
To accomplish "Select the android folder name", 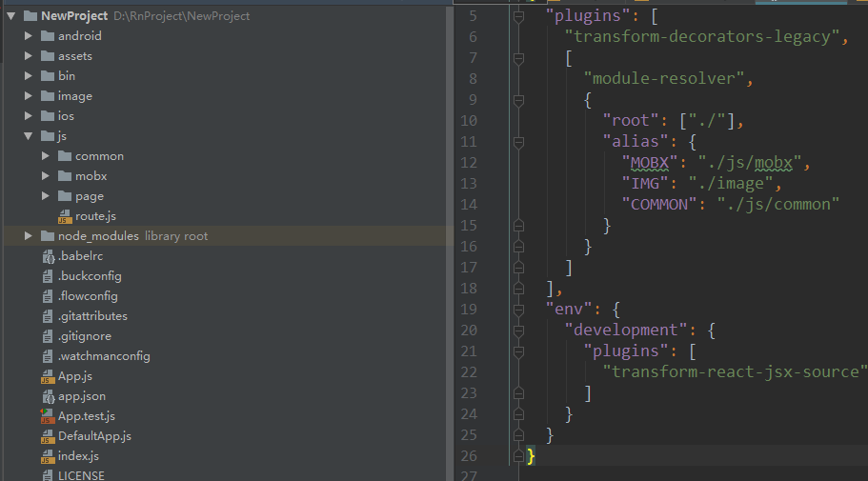I will [x=80, y=36].
